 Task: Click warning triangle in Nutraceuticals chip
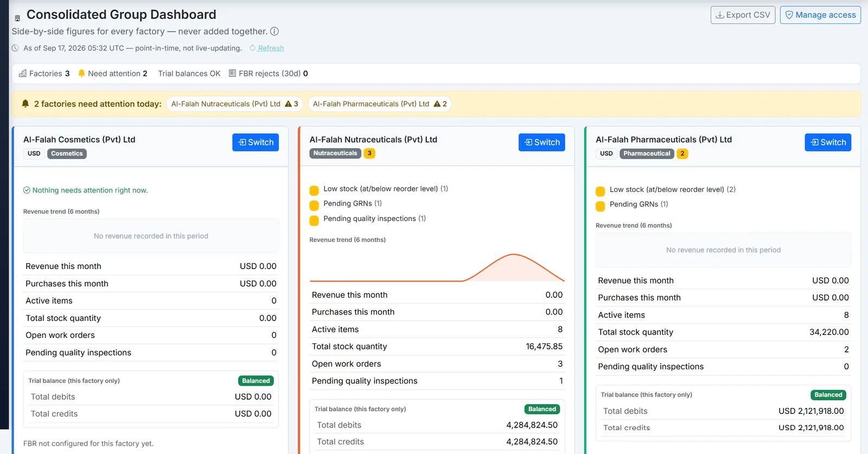pos(288,104)
